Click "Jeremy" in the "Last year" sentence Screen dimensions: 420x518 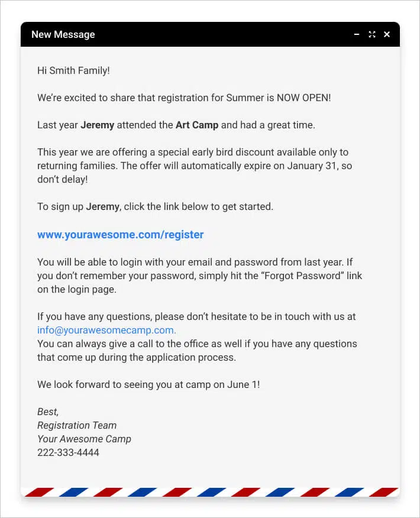click(x=97, y=125)
